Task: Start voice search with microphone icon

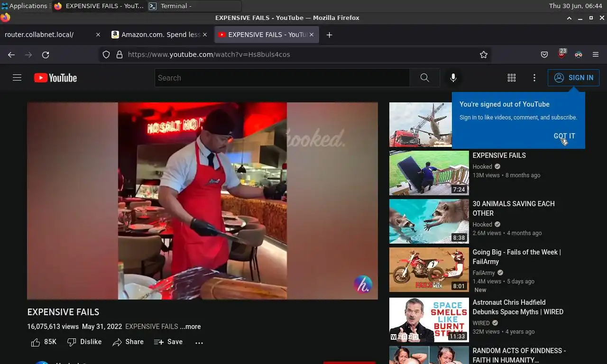Action: pos(453,78)
